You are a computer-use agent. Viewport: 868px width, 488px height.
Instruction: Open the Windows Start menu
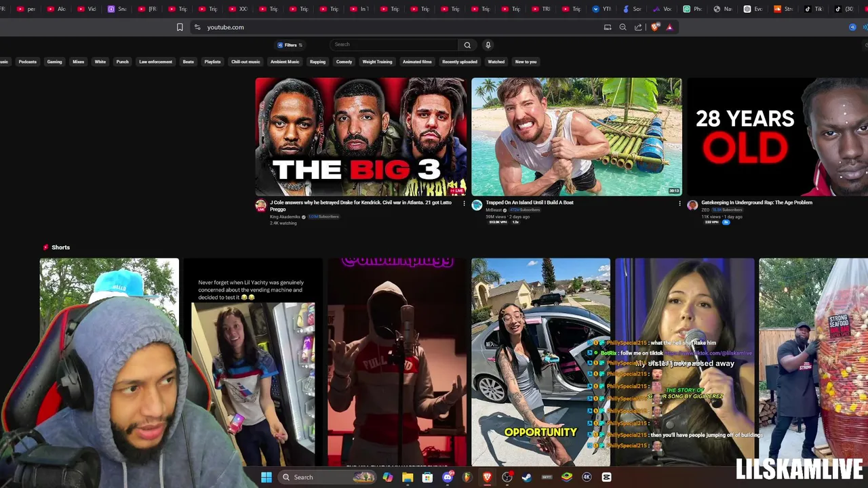(267, 477)
